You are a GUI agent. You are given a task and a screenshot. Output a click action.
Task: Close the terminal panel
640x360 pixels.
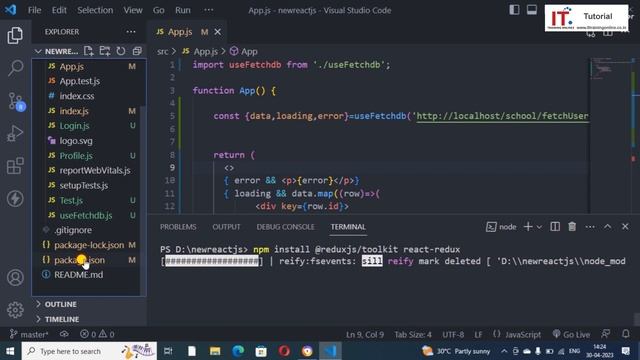pos(625,227)
